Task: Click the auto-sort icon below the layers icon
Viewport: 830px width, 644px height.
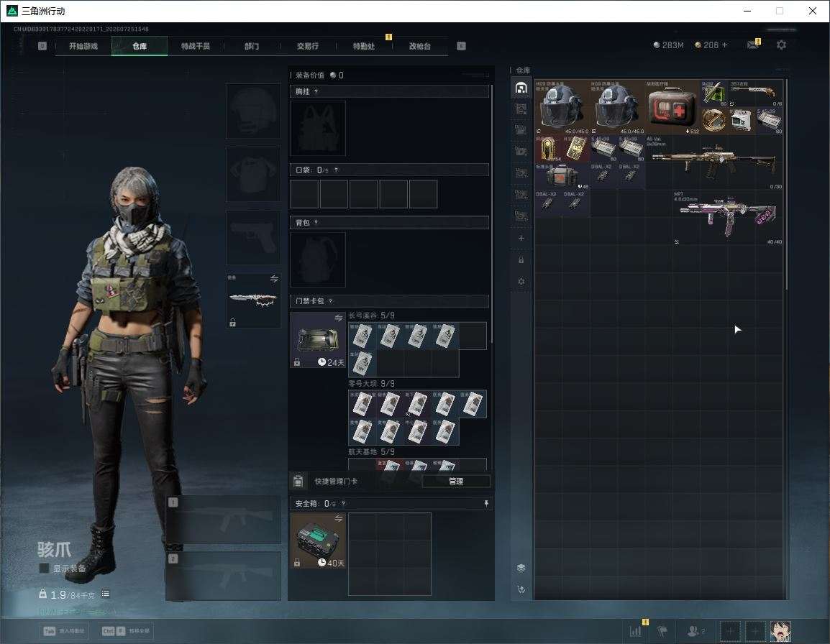Action: click(521, 589)
